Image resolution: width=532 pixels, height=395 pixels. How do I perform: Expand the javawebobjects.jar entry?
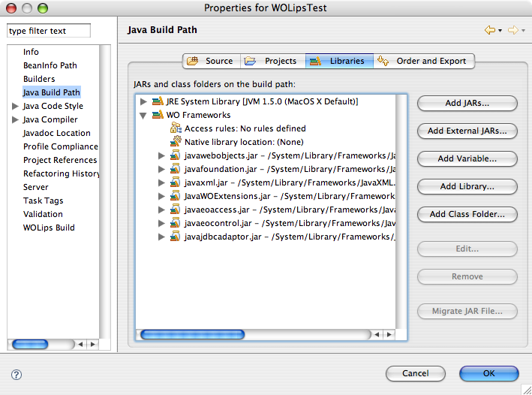(x=161, y=156)
